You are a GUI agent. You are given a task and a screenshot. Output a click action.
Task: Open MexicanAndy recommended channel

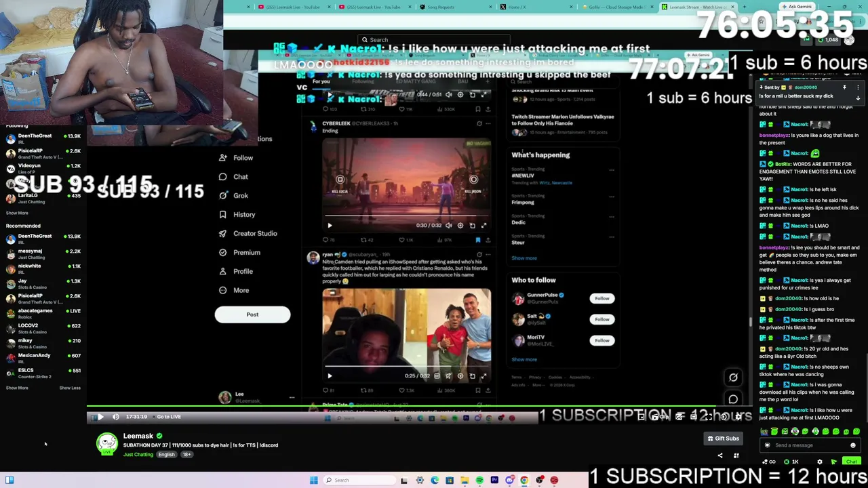point(43,358)
